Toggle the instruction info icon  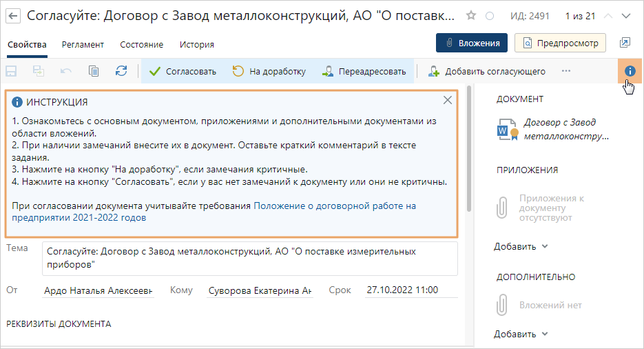point(629,71)
